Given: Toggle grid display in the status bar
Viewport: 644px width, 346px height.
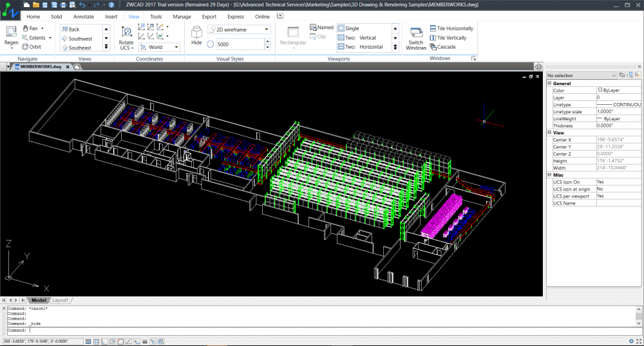Looking at the screenshot, I should (x=96, y=341).
